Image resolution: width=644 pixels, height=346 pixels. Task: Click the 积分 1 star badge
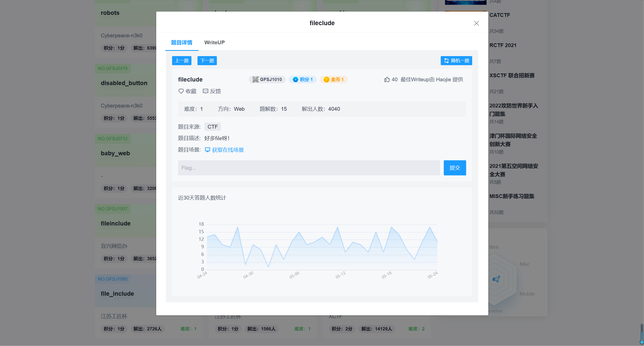pos(303,79)
